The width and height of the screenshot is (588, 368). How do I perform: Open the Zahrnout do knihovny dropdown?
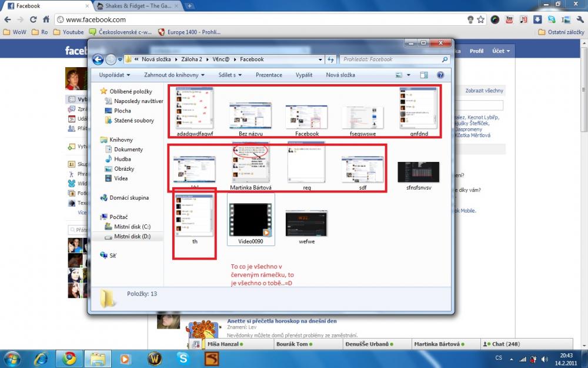click(175, 75)
